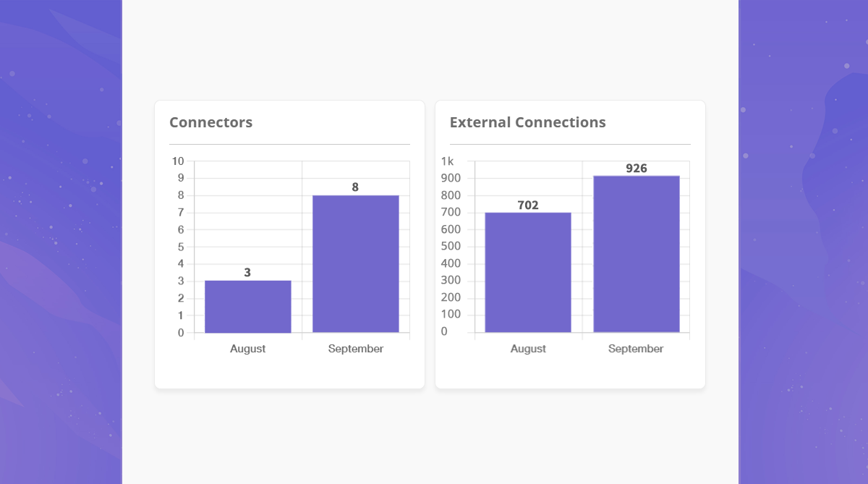Click September axis label under Connectors chart
This screenshot has width=868, height=484.
356,349
